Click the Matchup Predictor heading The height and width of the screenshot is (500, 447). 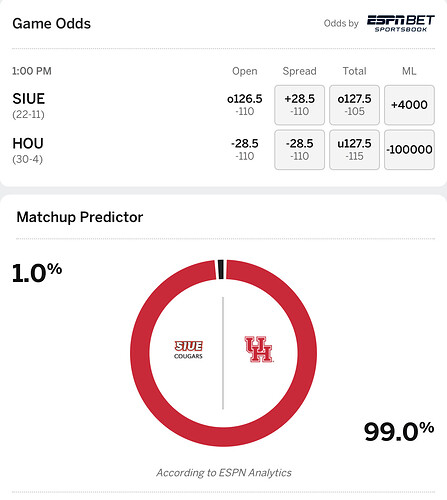click(x=80, y=217)
